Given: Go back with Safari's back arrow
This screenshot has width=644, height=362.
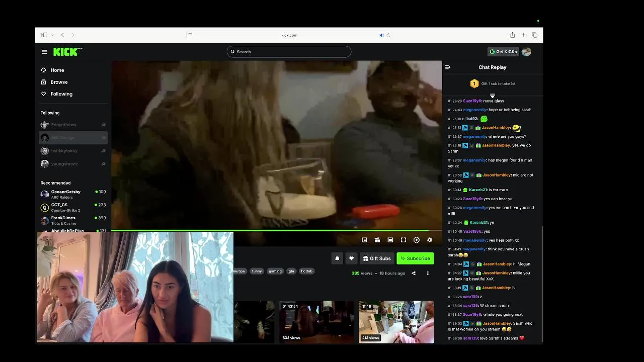Looking at the screenshot, I should (62, 35).
